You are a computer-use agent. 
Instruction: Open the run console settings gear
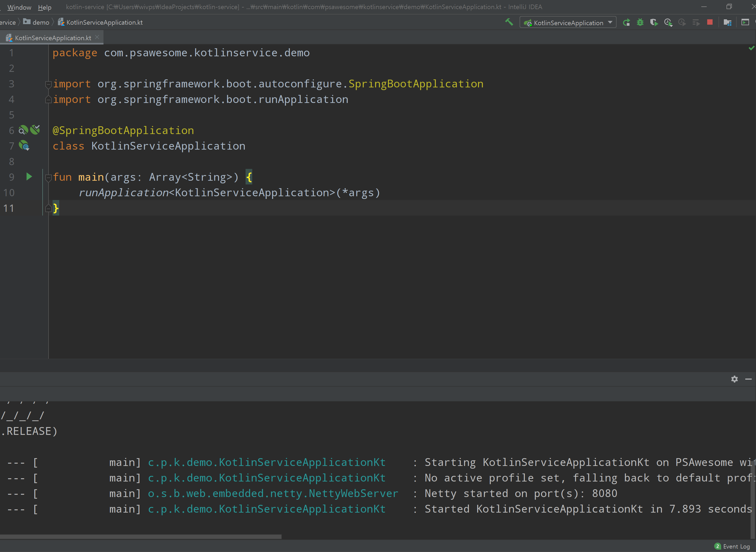[734, 379]
